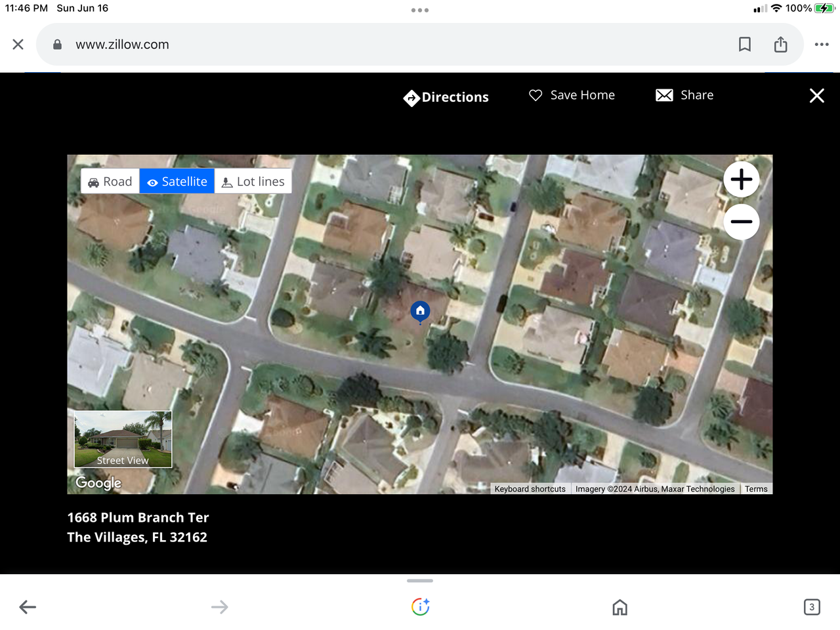This screenshot has height=630, width=840.
Task: Open the tab switcher showing 3 tabs
Action: [x=812, y=607]
